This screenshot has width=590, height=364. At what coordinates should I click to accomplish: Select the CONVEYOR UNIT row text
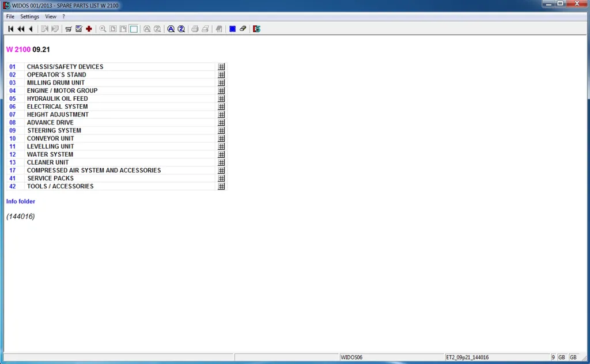coord(51,138)
